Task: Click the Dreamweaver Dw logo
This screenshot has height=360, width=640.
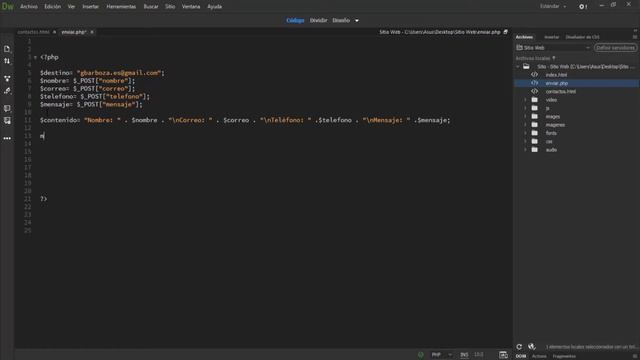Action: (7, 7)
